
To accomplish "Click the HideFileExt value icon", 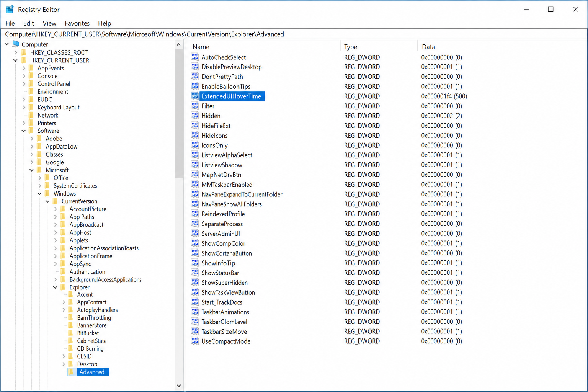I will point(195,126).
